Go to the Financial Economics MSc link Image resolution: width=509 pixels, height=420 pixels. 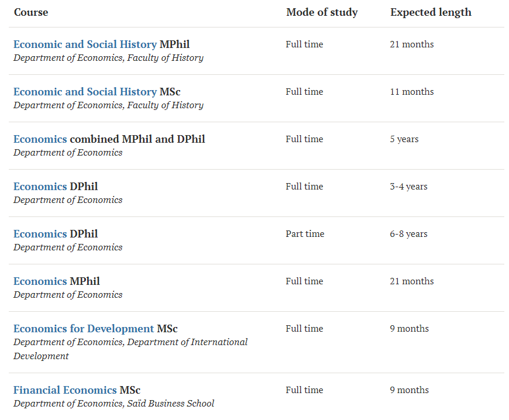pos(65,390)
